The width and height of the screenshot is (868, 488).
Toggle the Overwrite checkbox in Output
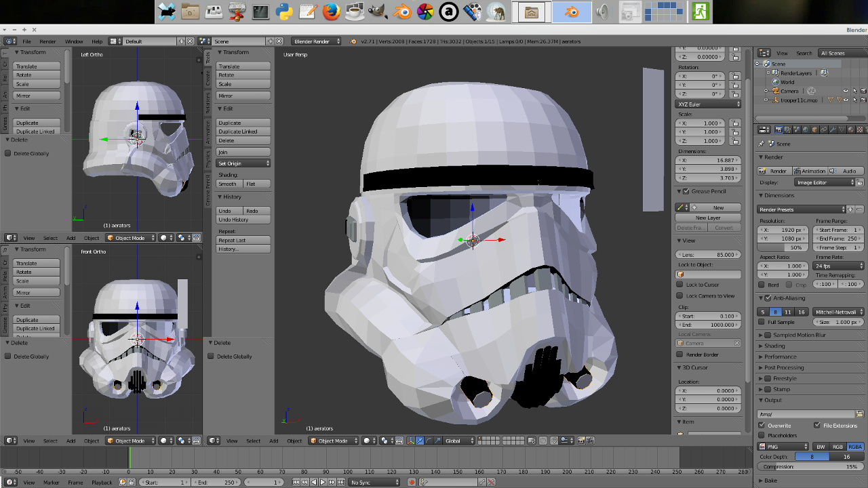click(x=762, y=425)
